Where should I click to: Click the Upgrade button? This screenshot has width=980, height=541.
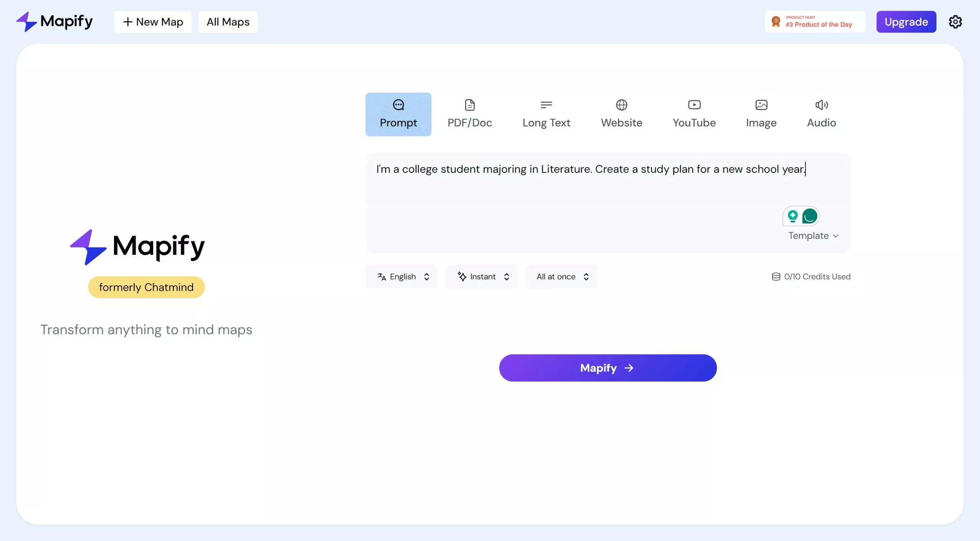(906, 22)
